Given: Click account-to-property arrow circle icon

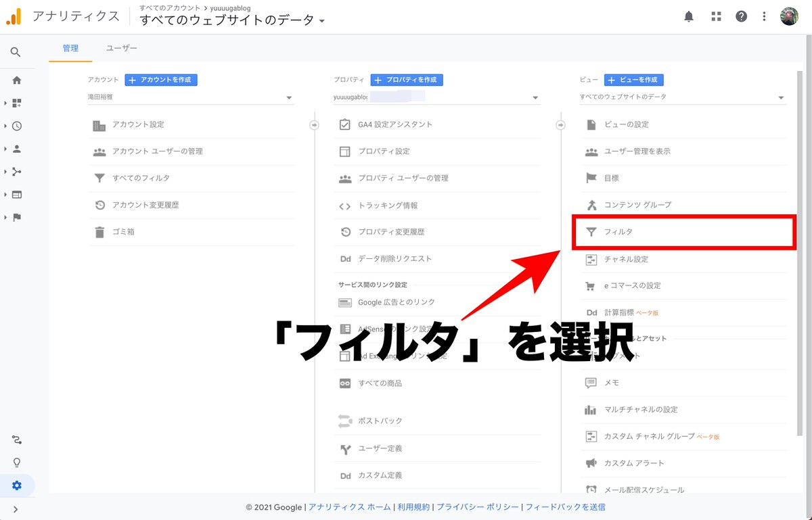Looking at the screenshot, I should tap(314, 125).
